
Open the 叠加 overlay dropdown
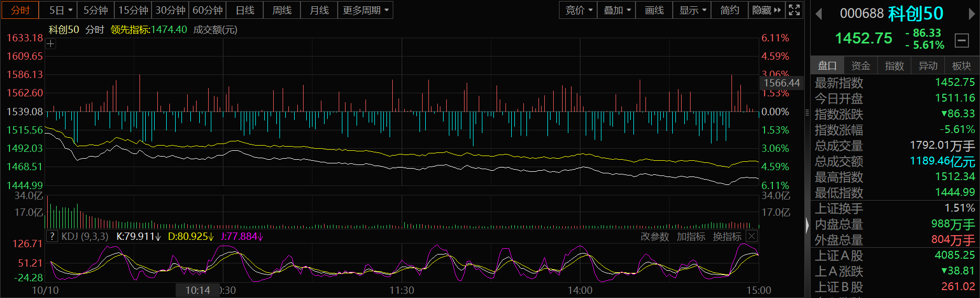(617, 10)
